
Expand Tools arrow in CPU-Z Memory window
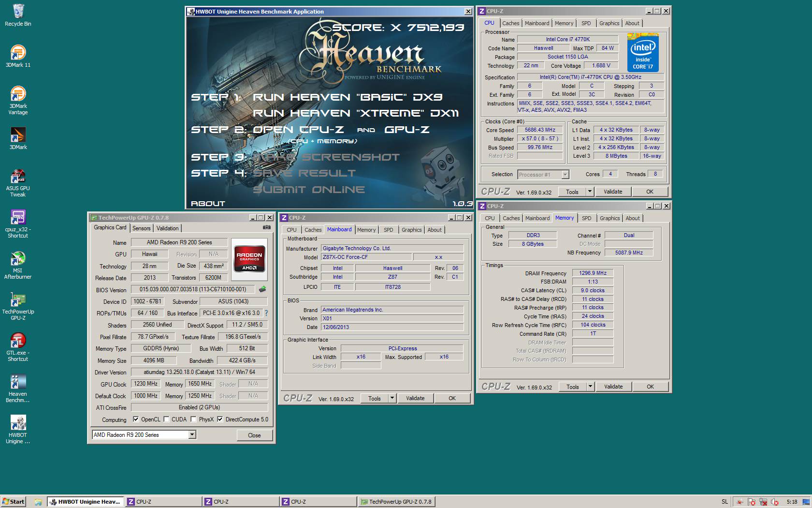tap(590, 387)
